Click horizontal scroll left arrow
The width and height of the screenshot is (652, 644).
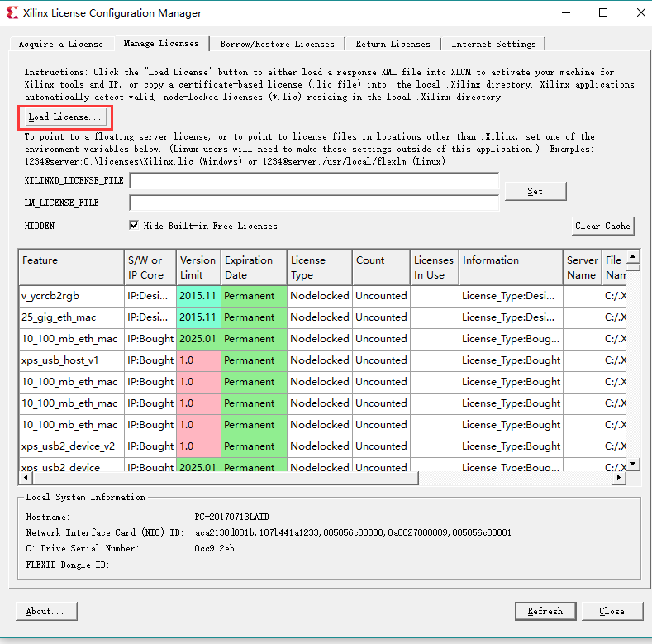pos(26,478)
